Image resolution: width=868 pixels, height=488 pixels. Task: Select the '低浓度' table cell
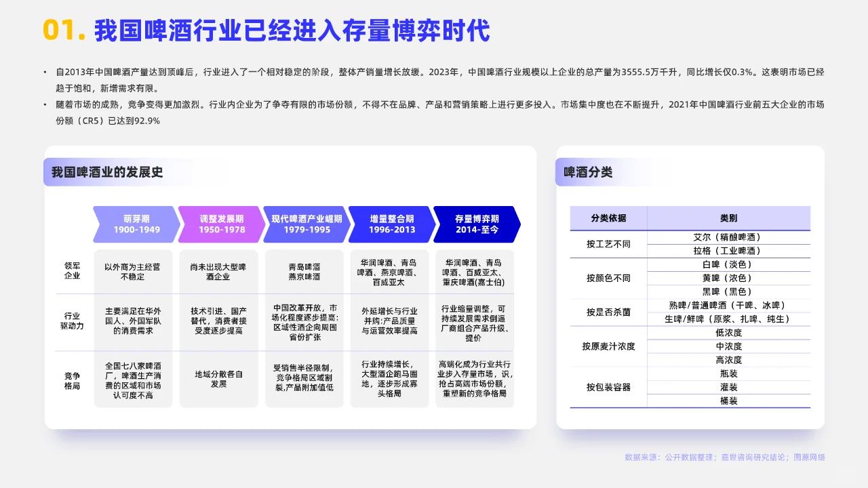728,333
